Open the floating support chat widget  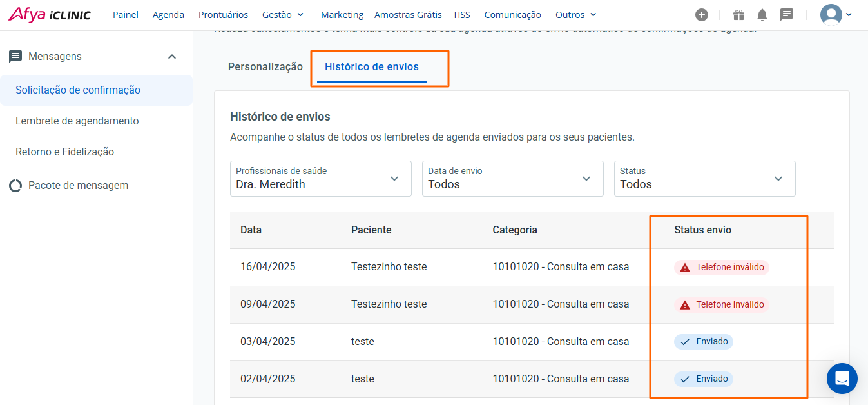point(842,379)
